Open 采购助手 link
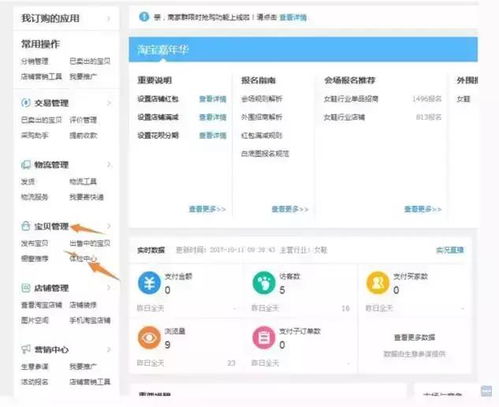 pos(35,135)
